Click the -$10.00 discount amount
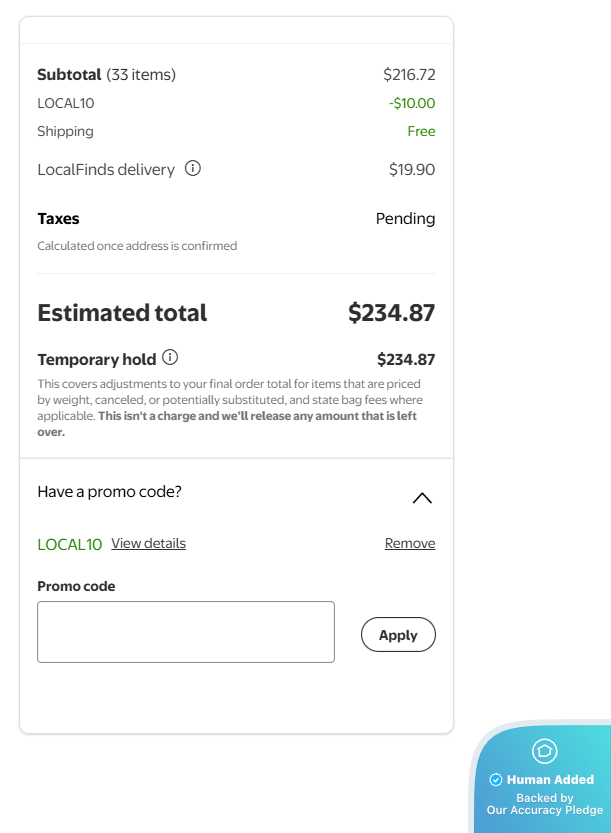This screenshot has height=833, width=611. [412, 103]
